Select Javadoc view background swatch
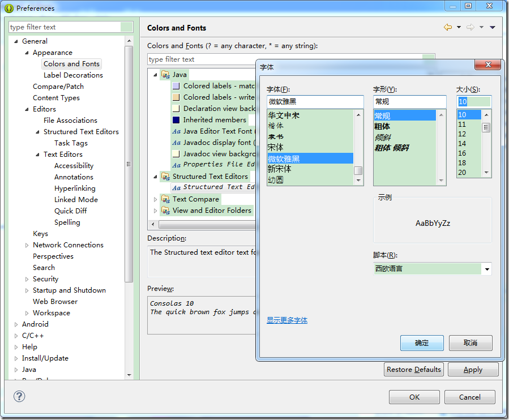509x420 pixels. 176,154
